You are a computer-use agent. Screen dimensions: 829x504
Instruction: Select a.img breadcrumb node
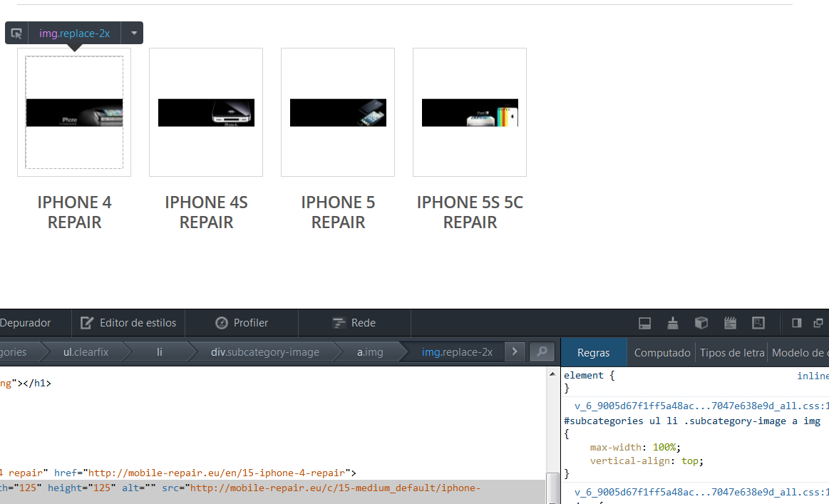(370, 352)
